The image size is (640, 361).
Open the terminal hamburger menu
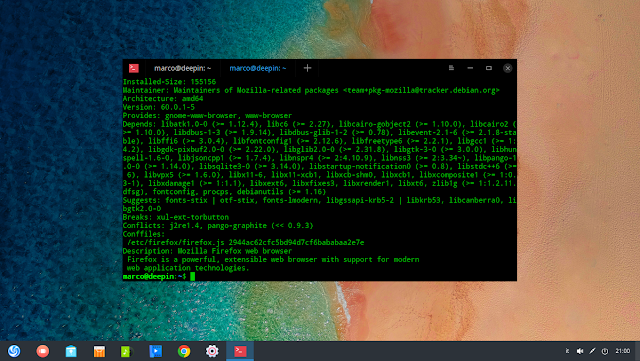451,68
